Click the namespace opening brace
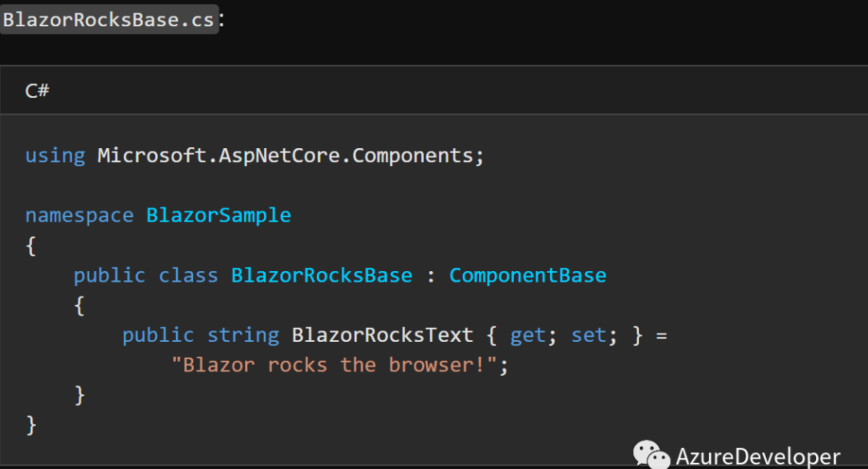 [x=31, y=246]
